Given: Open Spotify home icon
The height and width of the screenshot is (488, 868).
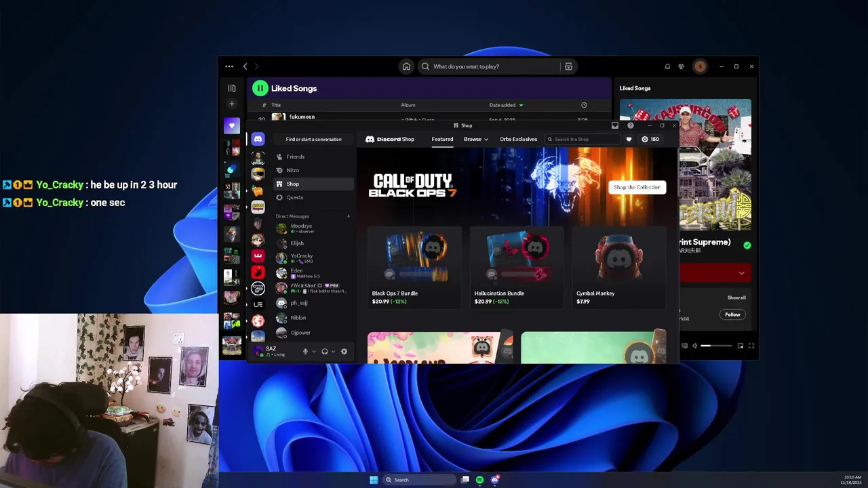Looking at the screenshot, I should (x=406, y=66).
